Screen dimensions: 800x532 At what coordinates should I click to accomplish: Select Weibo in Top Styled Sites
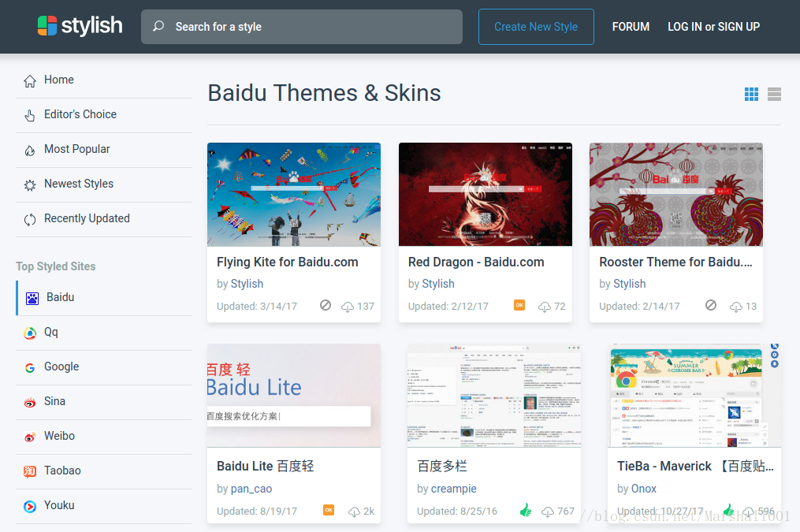(x=103, y=437)
